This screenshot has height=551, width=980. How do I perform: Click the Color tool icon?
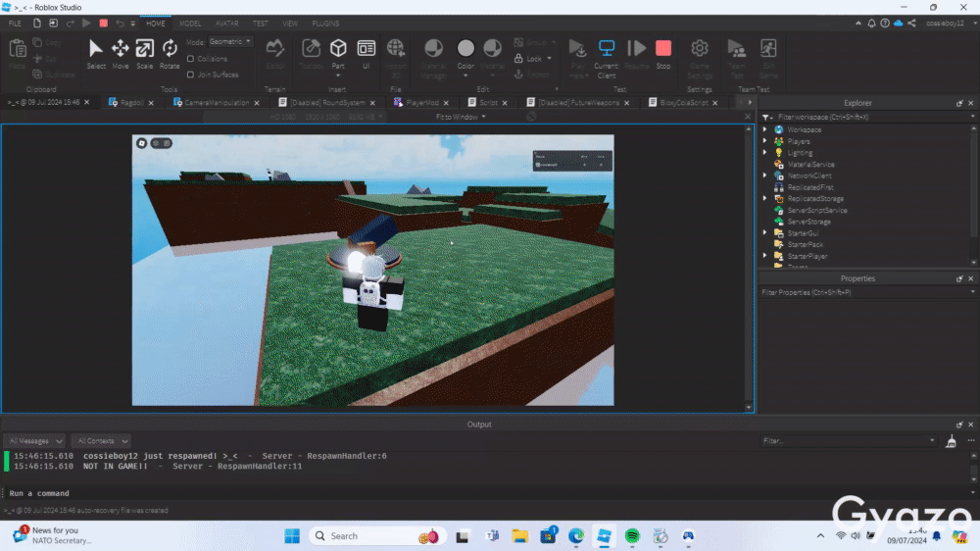(x=465, y=48)
